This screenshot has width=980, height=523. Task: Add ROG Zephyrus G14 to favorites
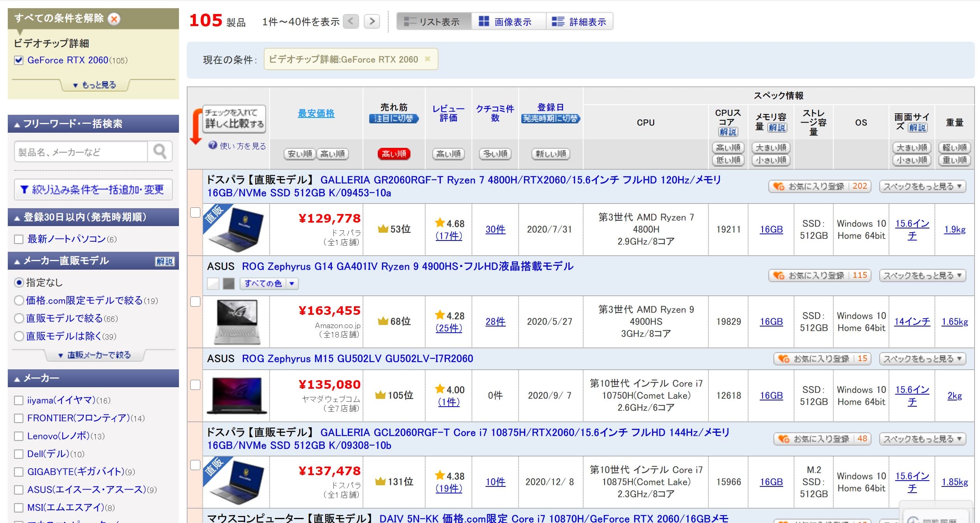[820, 276]
